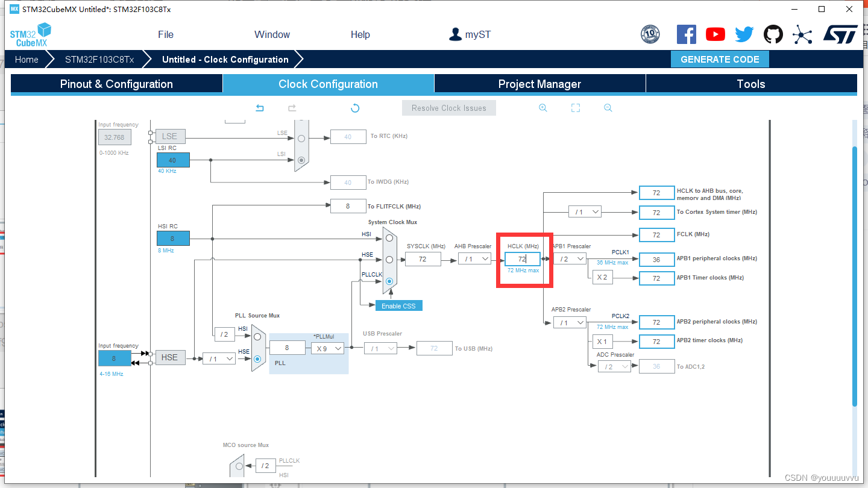Zoom in the clock diagram
The width and height of the screenshot is (868, 488).
542,108
